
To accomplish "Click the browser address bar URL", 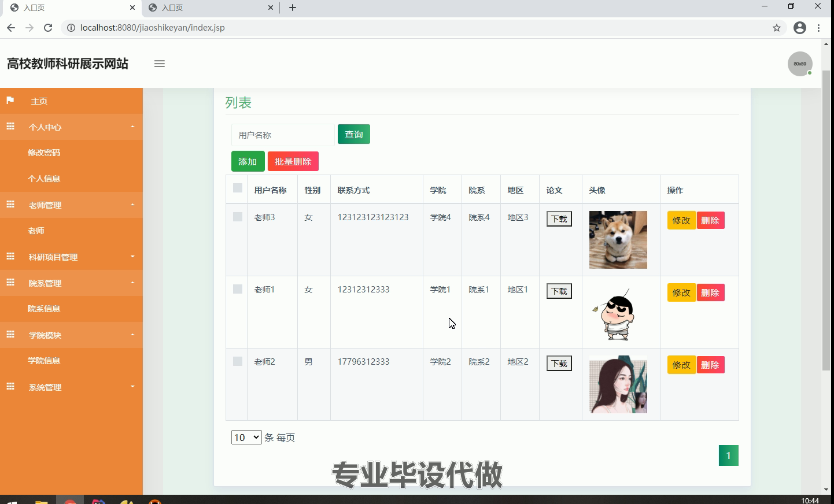I will coord(153,28).
